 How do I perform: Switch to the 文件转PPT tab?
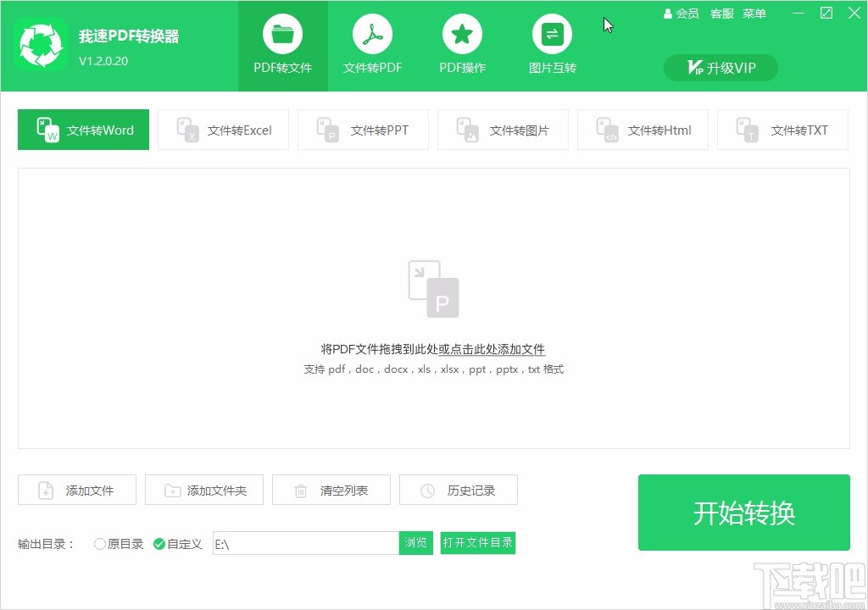(x=363, y=130)
